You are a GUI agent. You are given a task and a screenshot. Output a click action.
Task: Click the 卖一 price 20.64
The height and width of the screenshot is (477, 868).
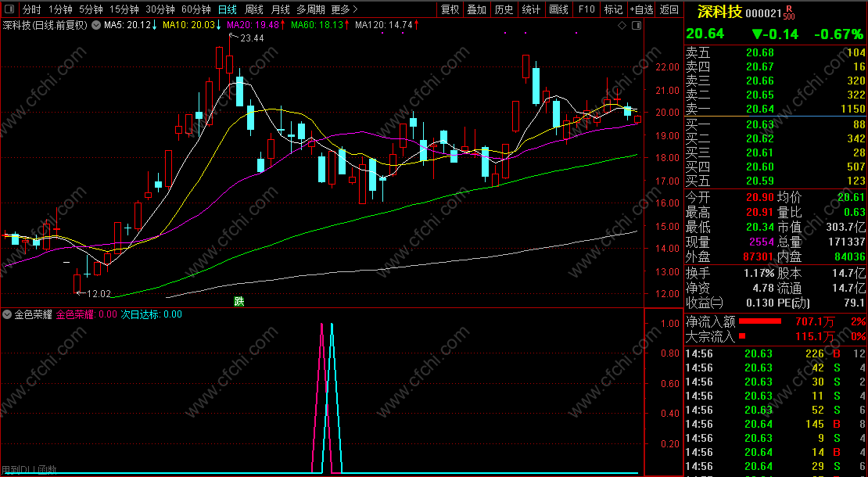tap(760, 109)
